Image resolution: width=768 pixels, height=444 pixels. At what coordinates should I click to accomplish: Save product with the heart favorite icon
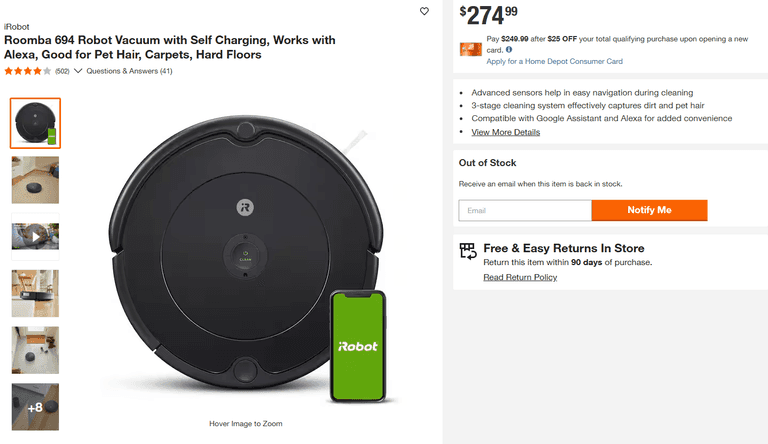[x=424, y=12]
